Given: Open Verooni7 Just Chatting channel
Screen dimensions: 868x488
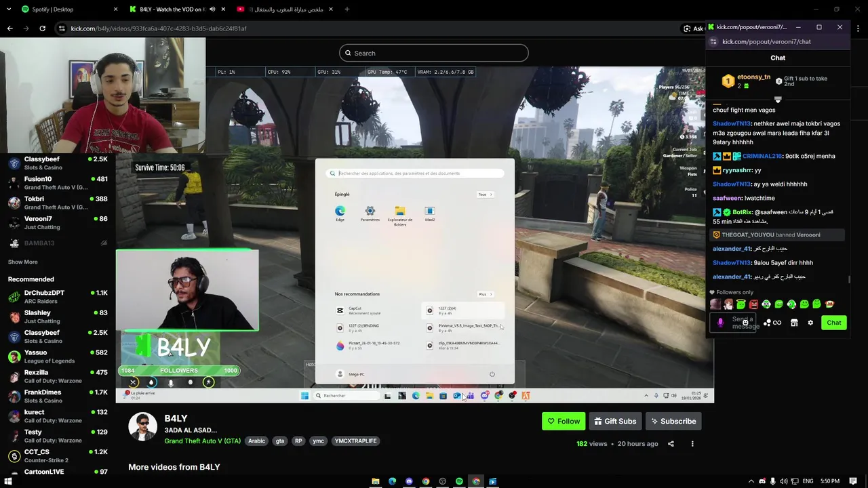Looking at the screenshot, I should [x=58, y=222].
